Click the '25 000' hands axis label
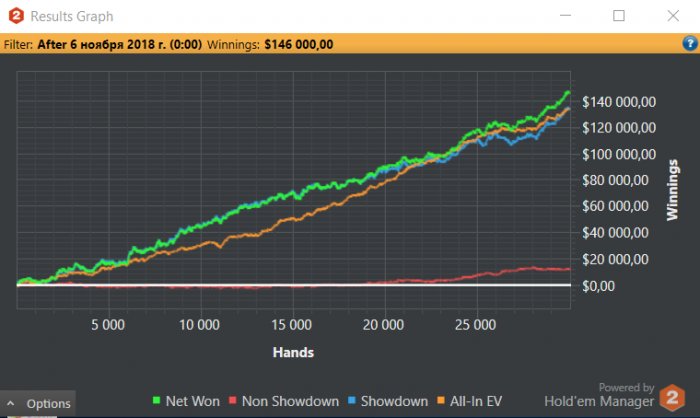 click(x=475, y=325)
